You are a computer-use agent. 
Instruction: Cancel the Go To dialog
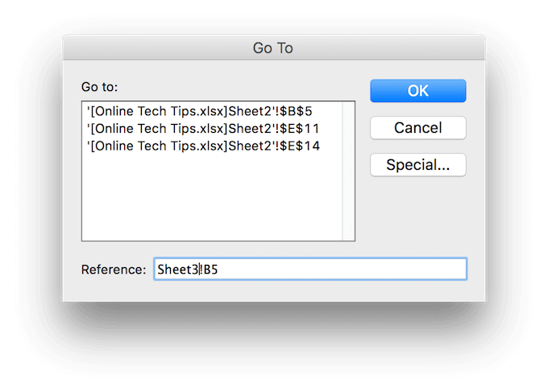(417, 128)
